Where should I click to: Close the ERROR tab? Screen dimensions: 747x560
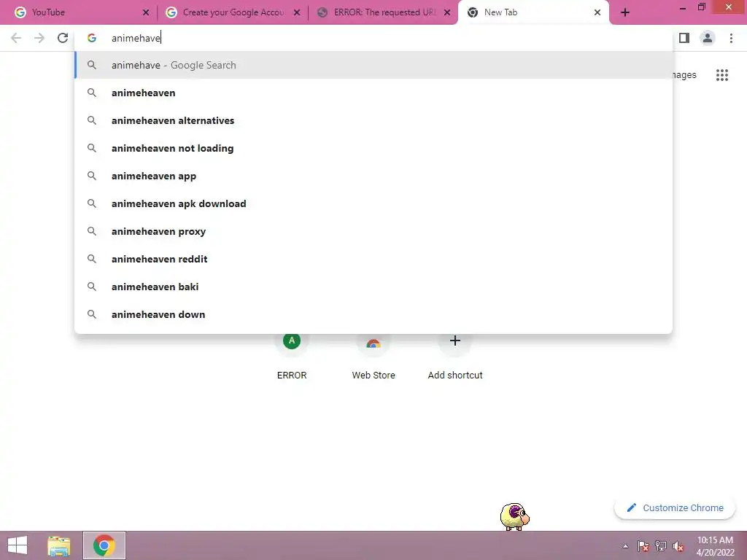click(447, 13)
